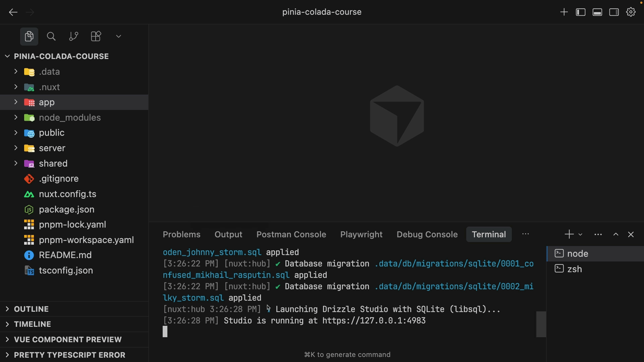Open Studio URL https://127.0.0.1:4983

pos(374,321)
